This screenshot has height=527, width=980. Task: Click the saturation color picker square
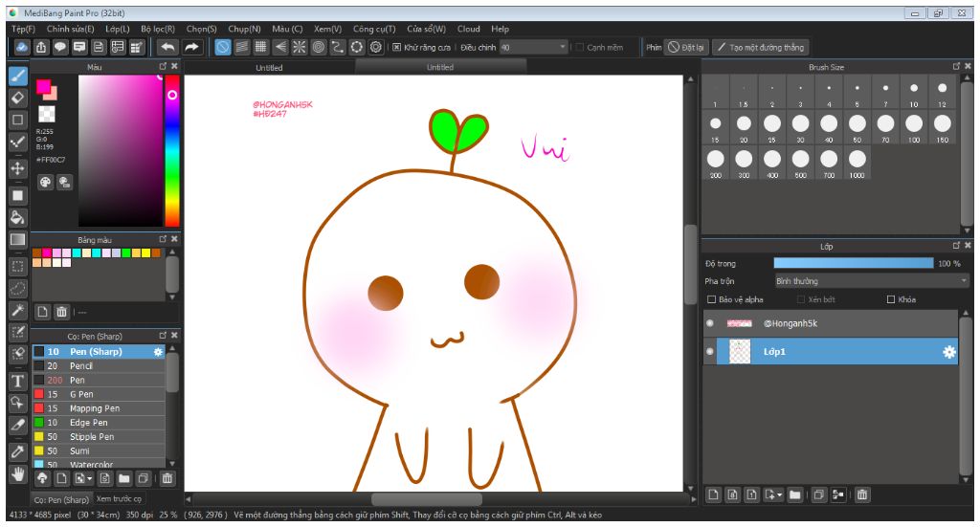pos(120,150)
